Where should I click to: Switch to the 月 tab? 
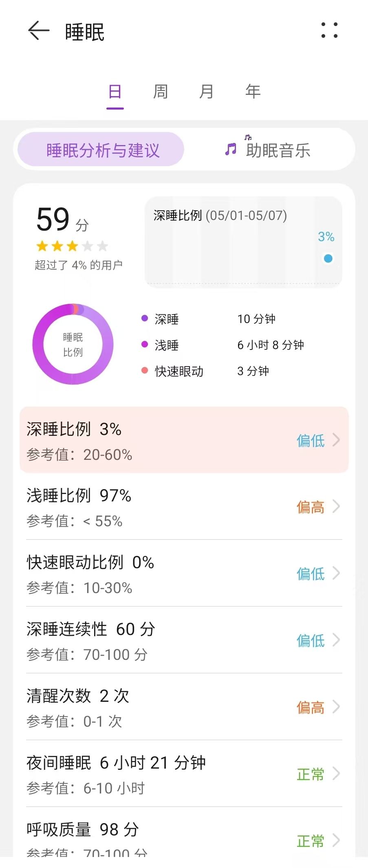coord(207,92)
